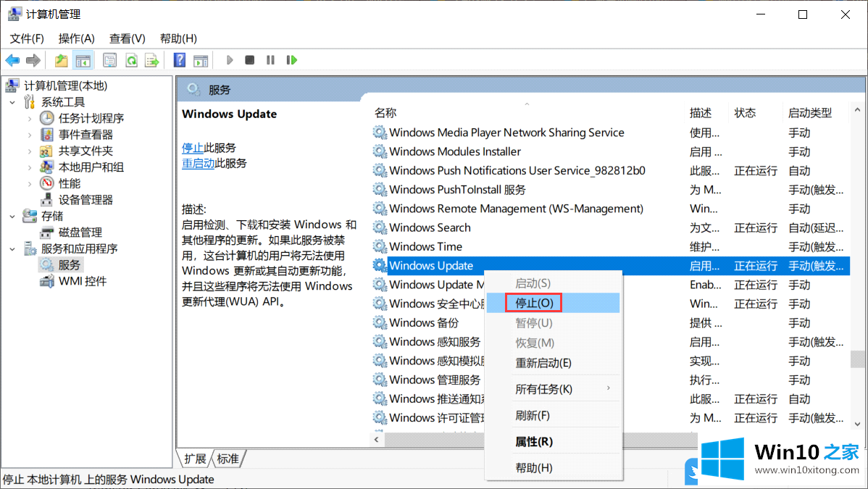Click the green Refresh toolbar icon

click(131, 60)
